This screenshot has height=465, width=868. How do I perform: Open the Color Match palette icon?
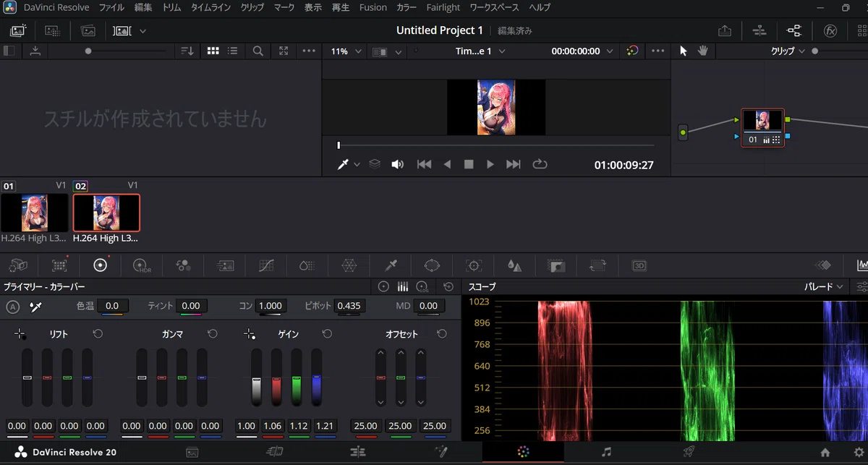click(59, 265)
